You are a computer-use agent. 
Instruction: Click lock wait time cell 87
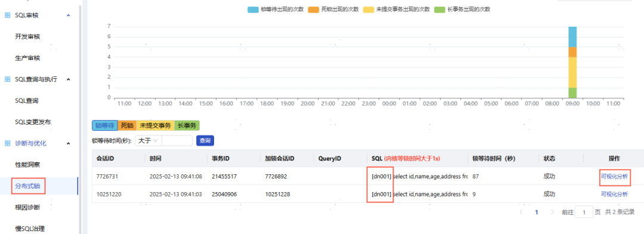(476, 176)
